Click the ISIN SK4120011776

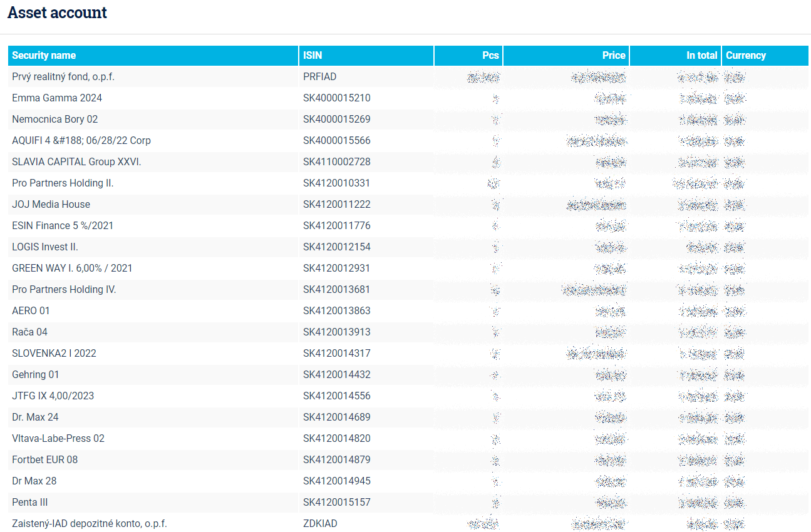click(x=336, y=225)
